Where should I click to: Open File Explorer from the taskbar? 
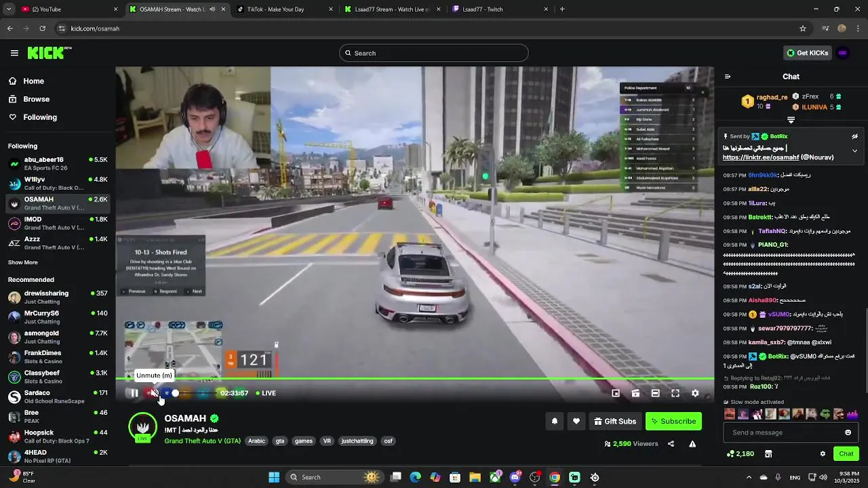coord(475,477)
